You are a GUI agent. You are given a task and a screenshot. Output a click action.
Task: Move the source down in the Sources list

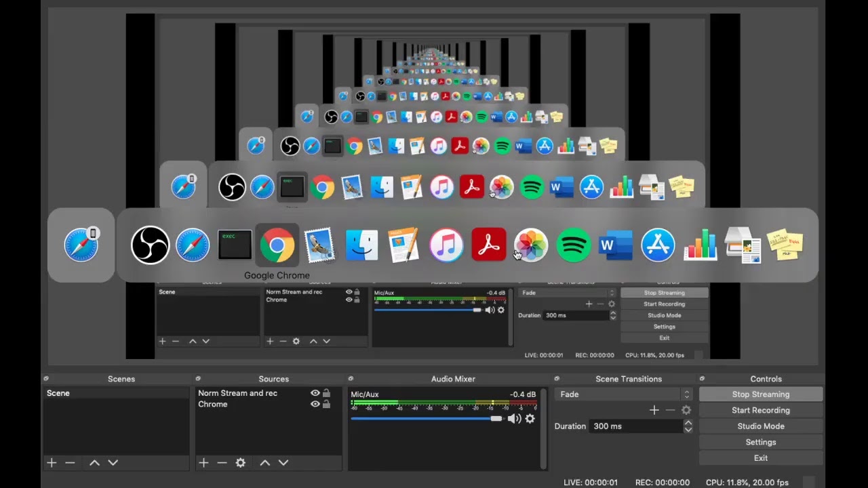[283, 462]
